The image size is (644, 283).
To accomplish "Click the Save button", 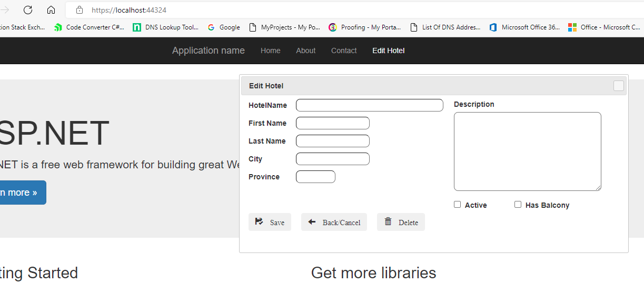I will [270, 222].
